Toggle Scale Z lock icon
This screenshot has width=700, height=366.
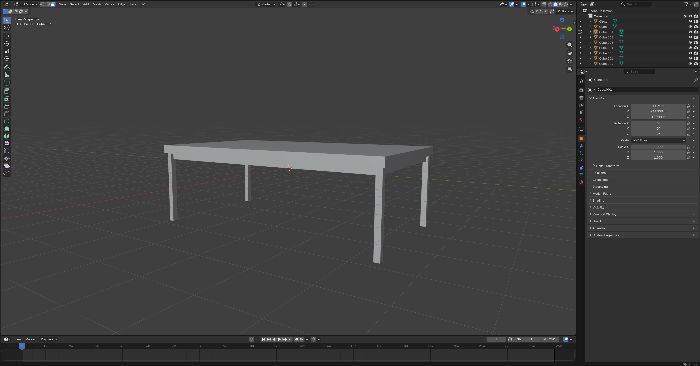click(689, 158)
